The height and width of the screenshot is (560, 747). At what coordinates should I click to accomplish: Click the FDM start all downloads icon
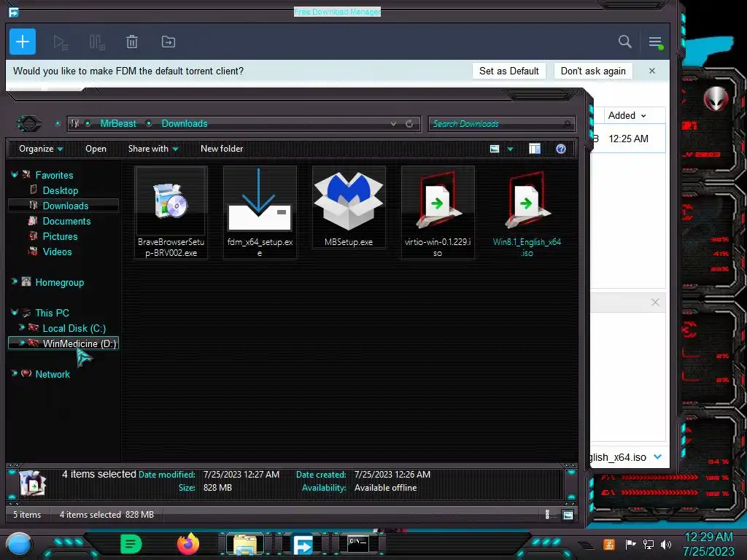pyautogui.click(x=61, y=42)
